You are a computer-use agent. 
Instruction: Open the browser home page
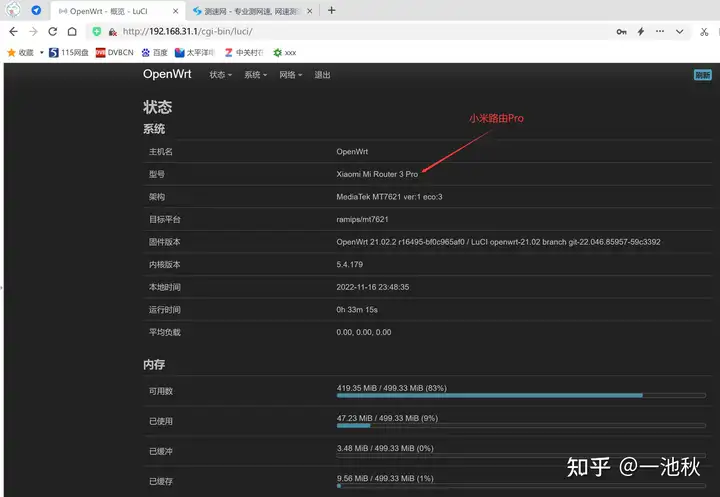[72, 31]
